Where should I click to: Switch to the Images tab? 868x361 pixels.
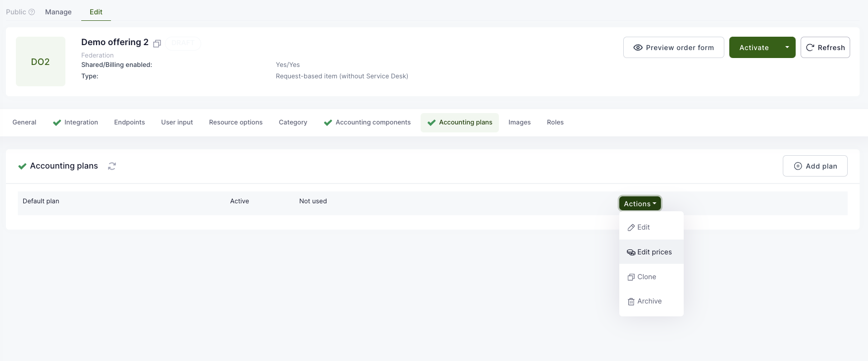tap(519, 122)
